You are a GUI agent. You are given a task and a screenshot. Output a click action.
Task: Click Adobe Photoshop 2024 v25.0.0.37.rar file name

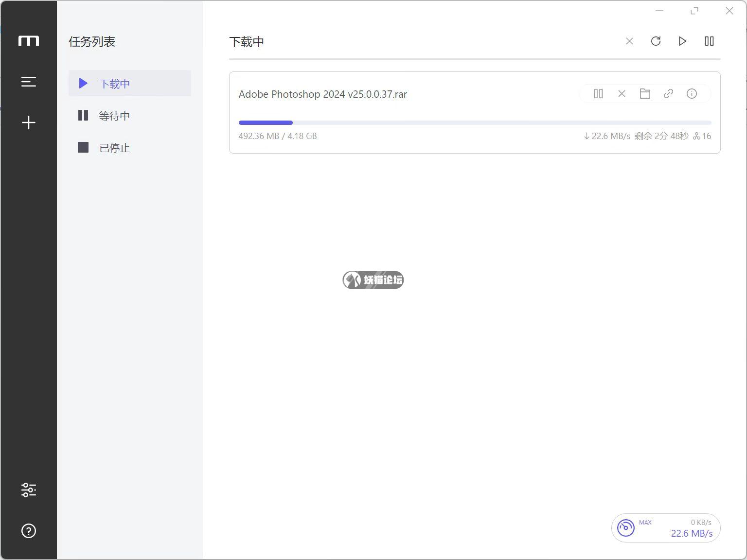(x=322, y=94)
